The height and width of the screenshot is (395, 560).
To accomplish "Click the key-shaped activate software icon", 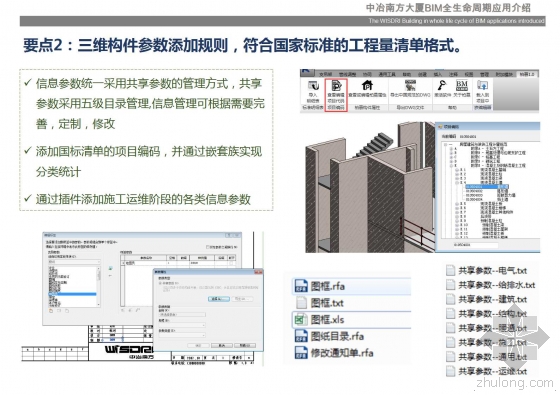I will click(x=442, y=85).
